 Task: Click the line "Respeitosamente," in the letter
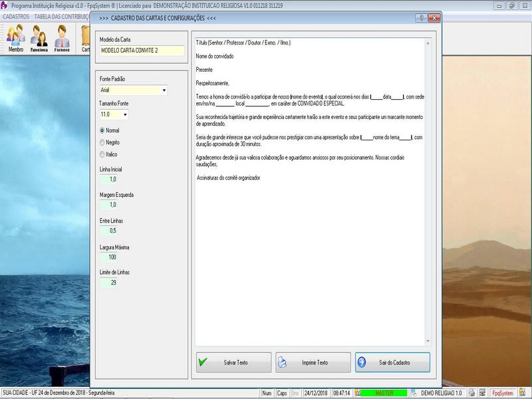coord(212,83)
